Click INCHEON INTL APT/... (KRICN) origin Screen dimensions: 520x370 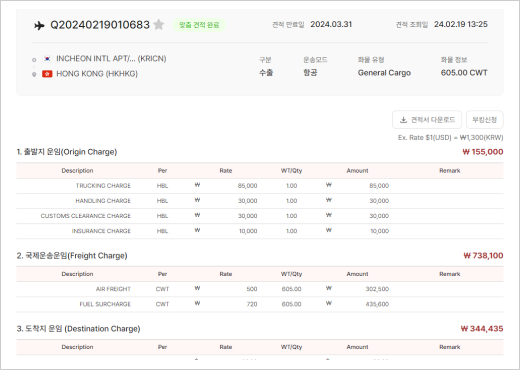(111, 59)
